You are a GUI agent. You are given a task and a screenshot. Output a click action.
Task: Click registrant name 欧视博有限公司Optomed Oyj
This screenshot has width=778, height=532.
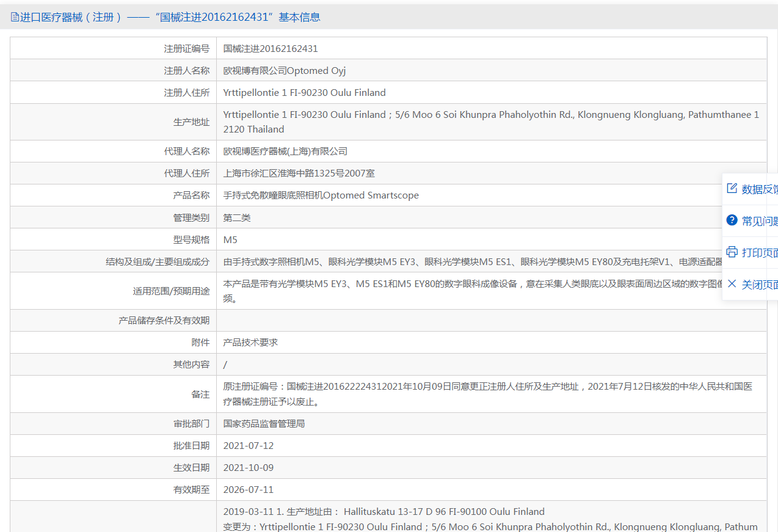pos(285,71)
